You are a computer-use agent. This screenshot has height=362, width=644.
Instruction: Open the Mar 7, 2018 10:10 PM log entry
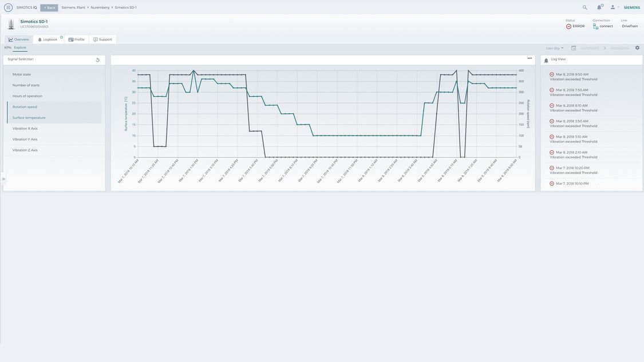(x=591, y=184)
